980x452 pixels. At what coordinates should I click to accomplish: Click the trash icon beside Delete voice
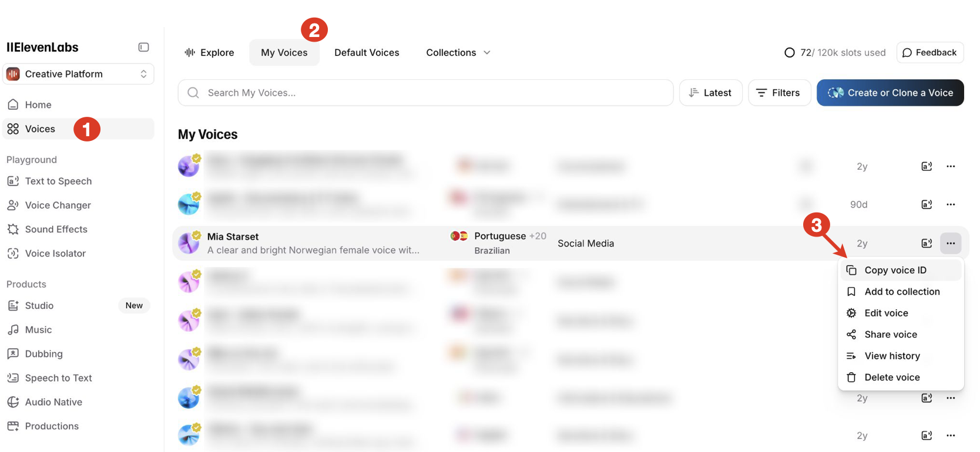851,377
